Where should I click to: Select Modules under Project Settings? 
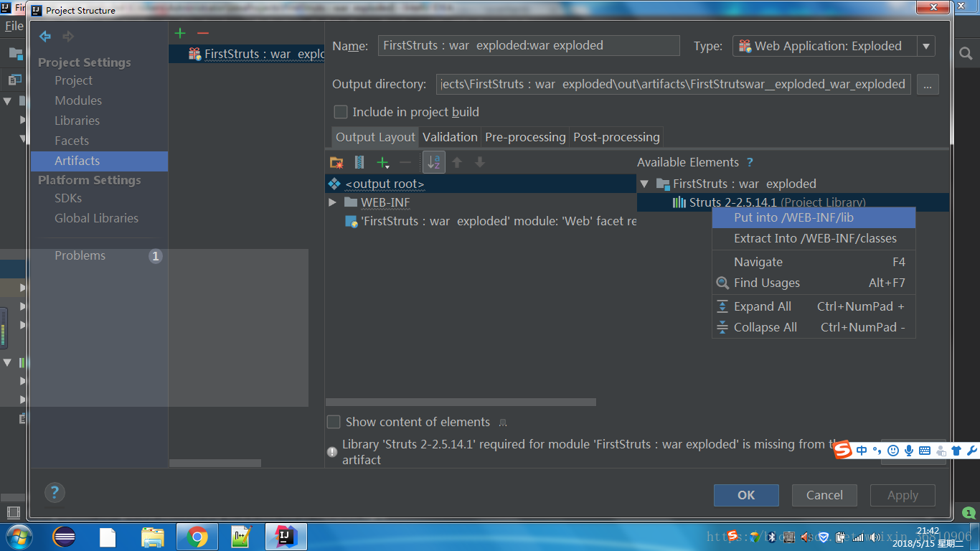[78, 101]
